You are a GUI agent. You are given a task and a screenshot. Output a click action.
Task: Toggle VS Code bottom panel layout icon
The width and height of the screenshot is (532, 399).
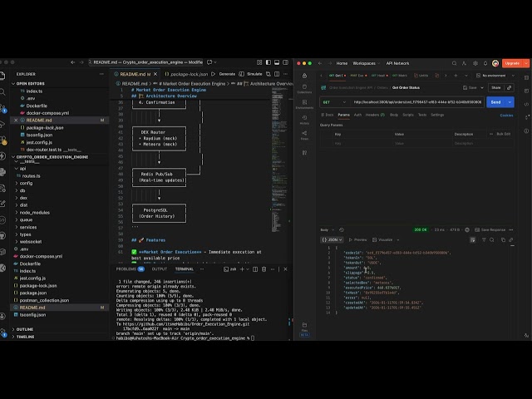pyautogui.click(x=277, y=62)
